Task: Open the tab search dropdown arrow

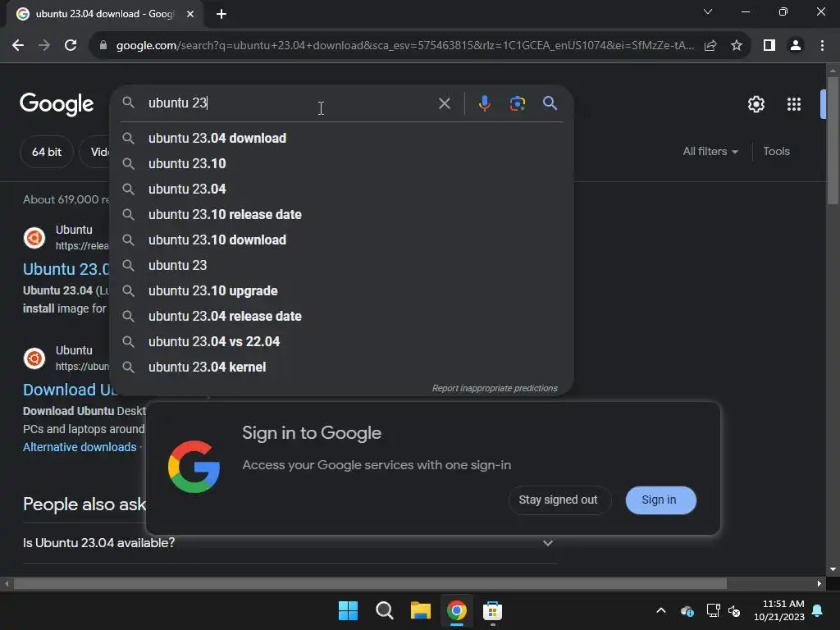Action: pyautogui.click(x=708, y=11)
